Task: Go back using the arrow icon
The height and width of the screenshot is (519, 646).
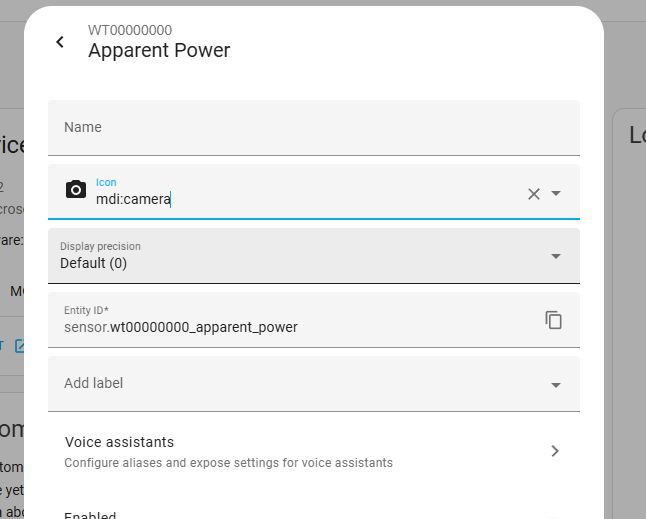Action: click(x=60, y=41)
